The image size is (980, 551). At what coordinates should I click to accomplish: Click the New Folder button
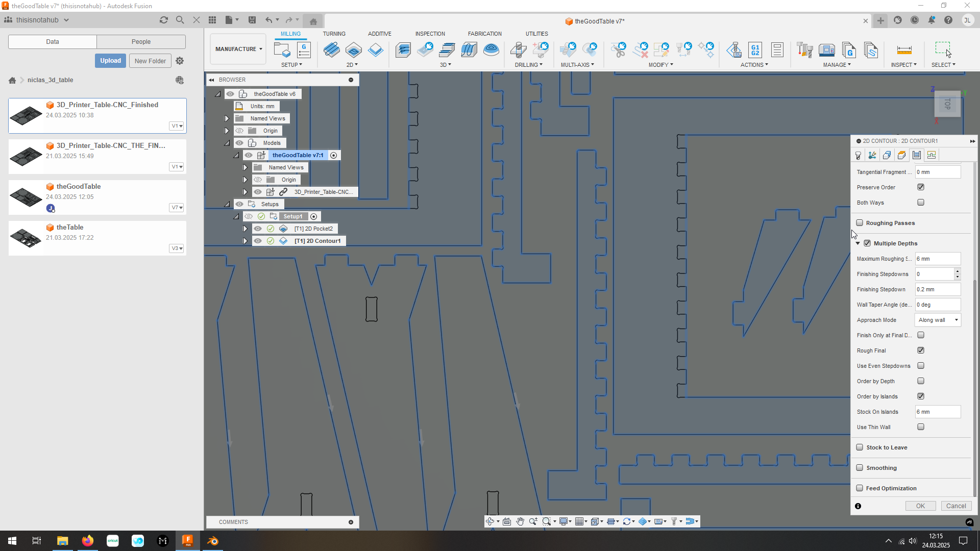click(150, 61)
